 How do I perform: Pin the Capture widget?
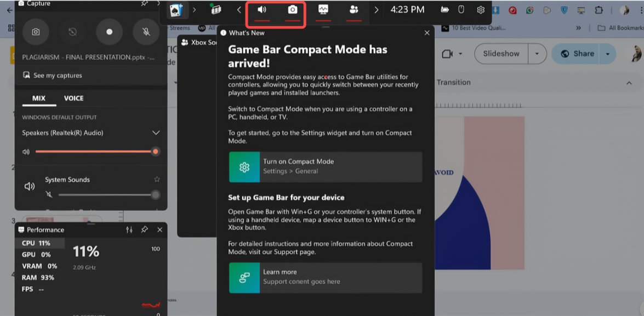point(144,3)
